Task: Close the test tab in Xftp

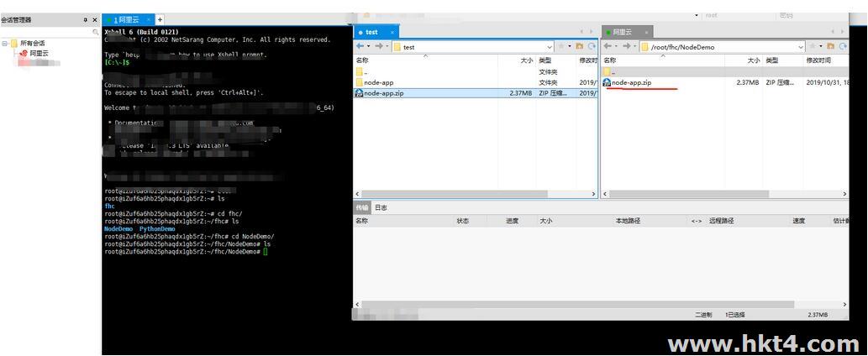Action: coord(392,33)
